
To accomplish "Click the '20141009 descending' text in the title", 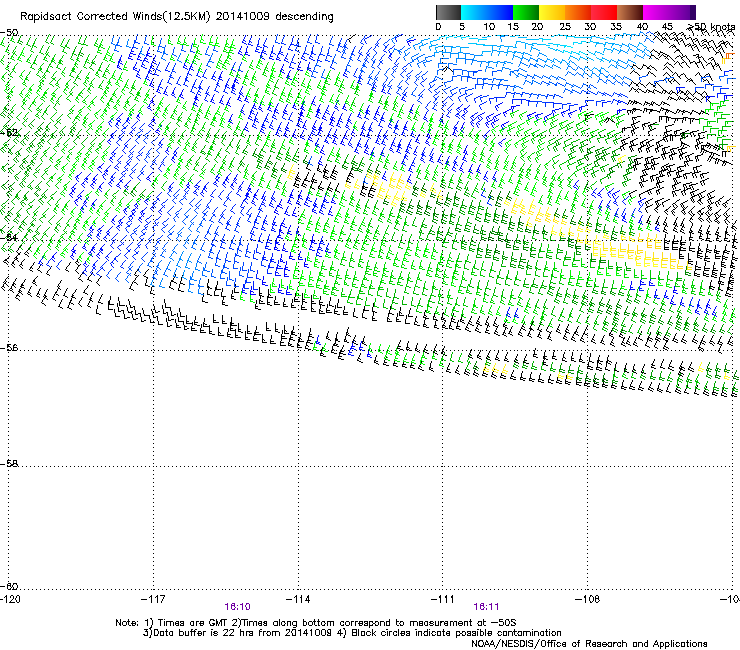I will (x=275, y=17).
